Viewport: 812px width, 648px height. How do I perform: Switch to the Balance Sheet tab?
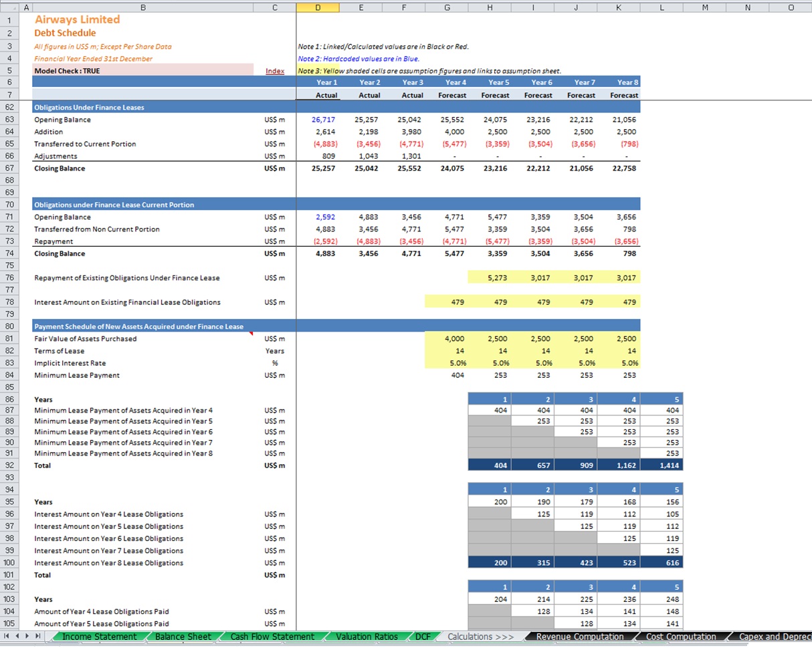click(x=183, y=637)
